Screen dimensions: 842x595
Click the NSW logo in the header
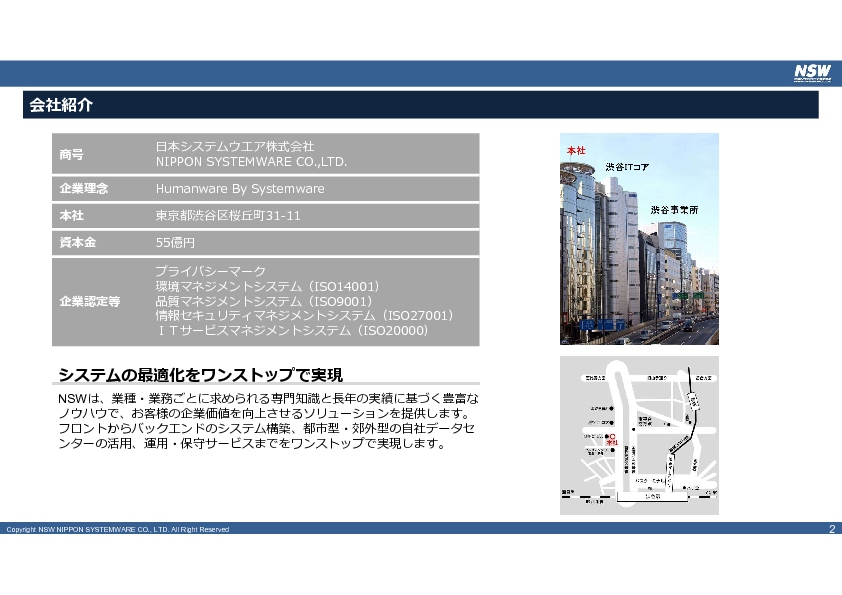click(811, 73)
